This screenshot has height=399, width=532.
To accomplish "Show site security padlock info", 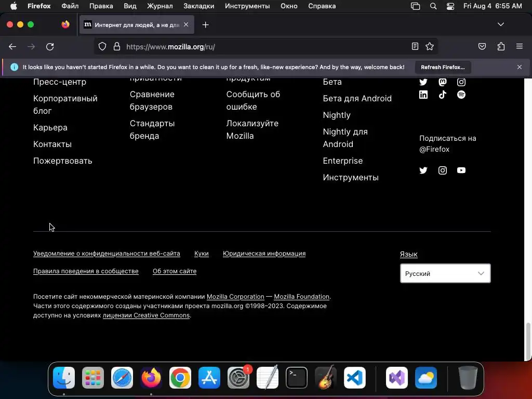I will point(117,46).
